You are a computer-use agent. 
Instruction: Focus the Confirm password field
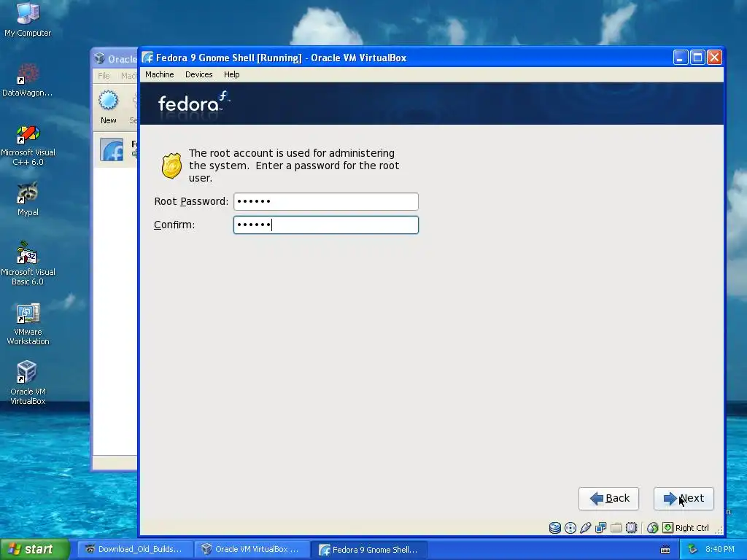[x=326, y=225]
